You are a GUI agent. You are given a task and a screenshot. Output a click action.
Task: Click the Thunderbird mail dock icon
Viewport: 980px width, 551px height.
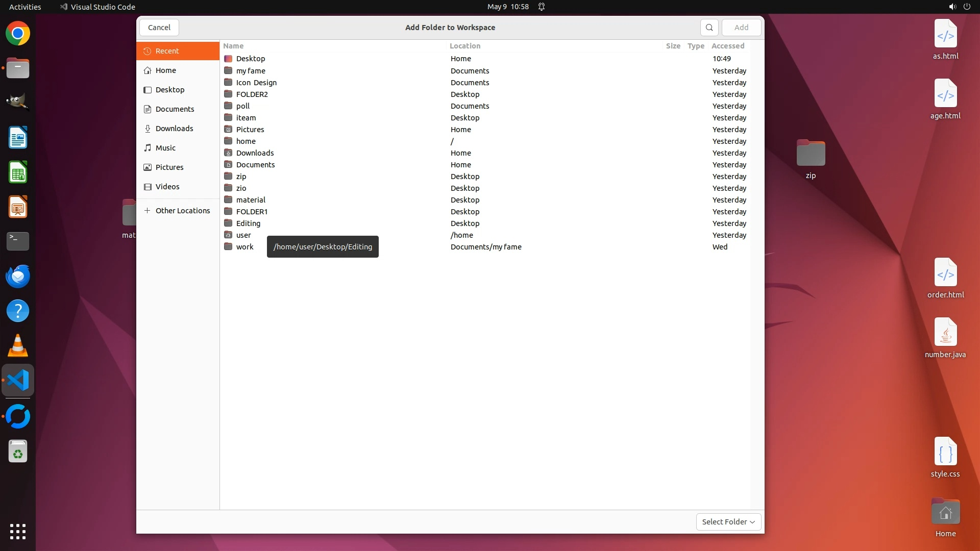pyautogui.click(x=18, y=276)
